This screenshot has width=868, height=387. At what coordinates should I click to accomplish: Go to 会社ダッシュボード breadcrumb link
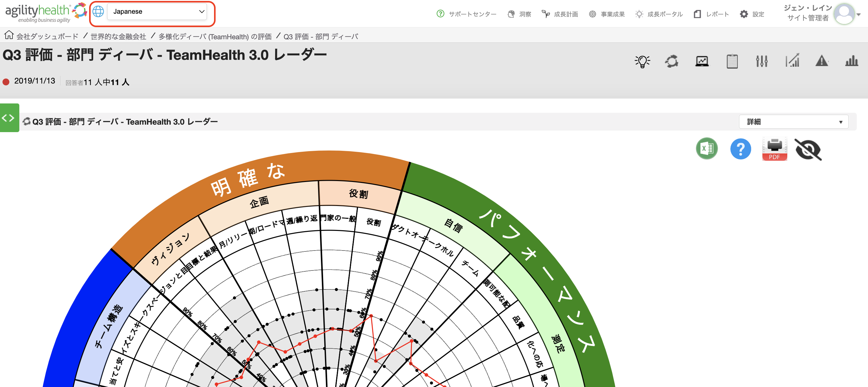pos(47,36)
